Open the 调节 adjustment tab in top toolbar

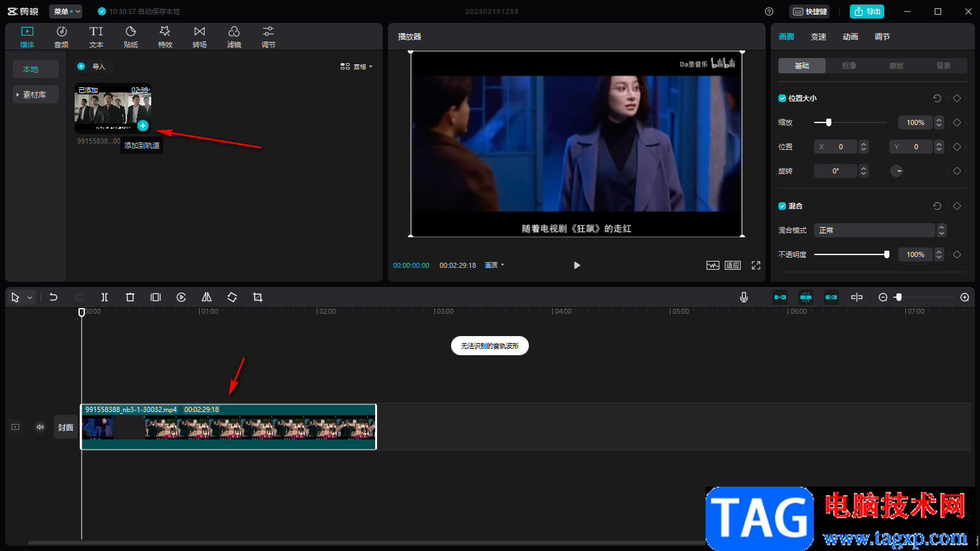tap(269, 37)
